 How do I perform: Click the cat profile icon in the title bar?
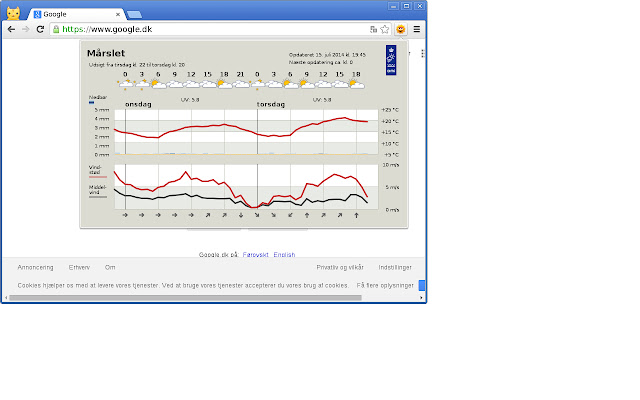pos(15,13)
